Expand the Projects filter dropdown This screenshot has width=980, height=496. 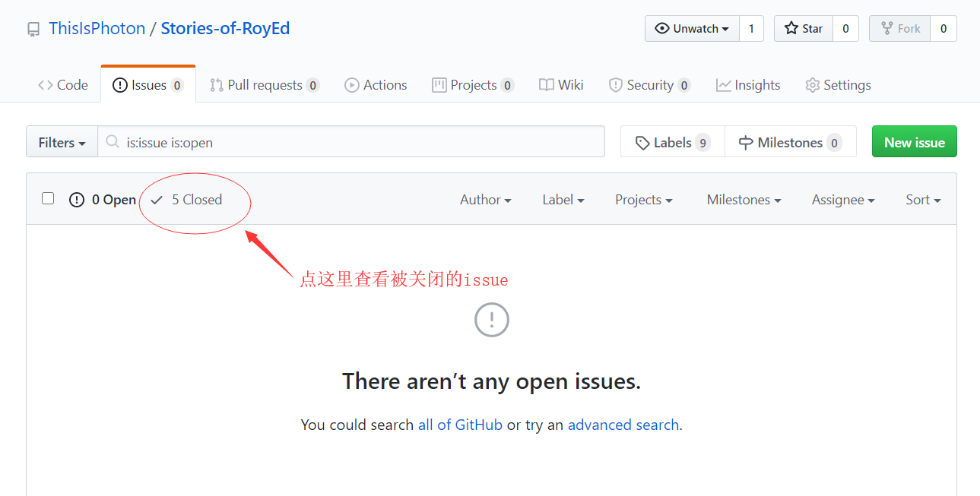pos(644,200)
